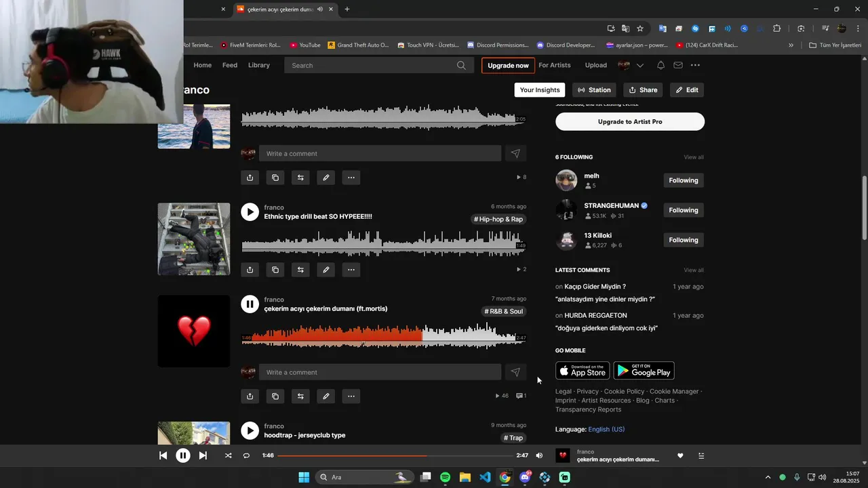868x488 pixels.
Task: View all latest comments
Action: click(694, 270)
